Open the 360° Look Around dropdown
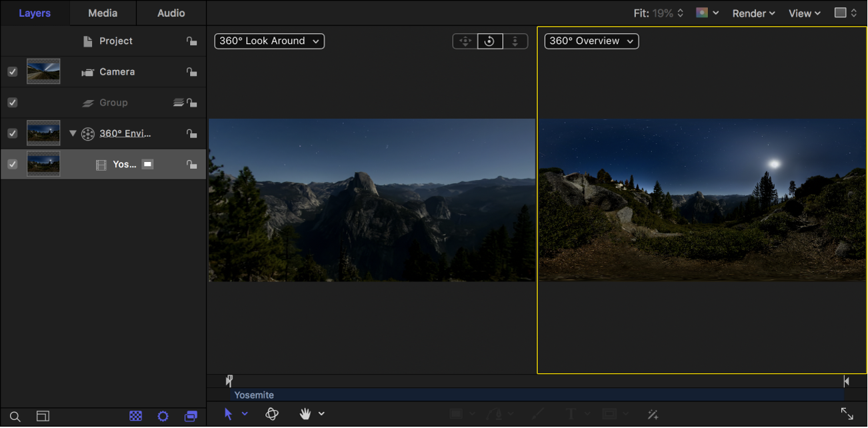This screenshot has width=868, height=428. (x=269, y=41)
